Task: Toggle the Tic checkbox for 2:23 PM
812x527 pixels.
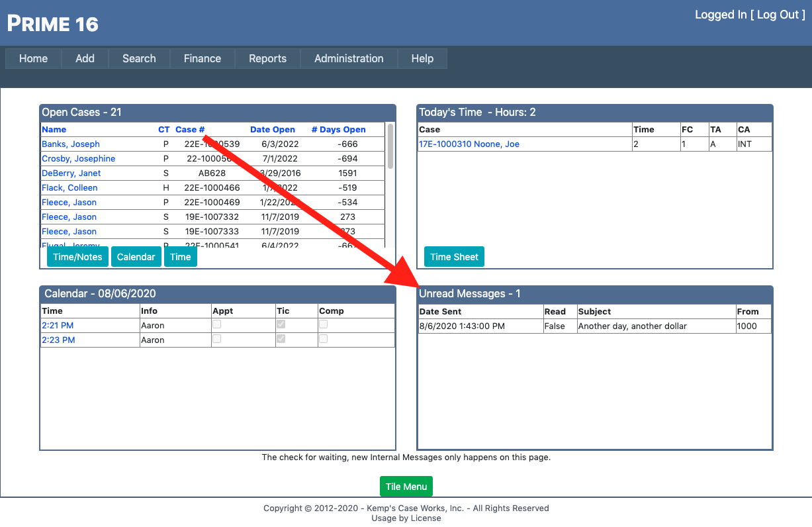Action: (281, 339)
